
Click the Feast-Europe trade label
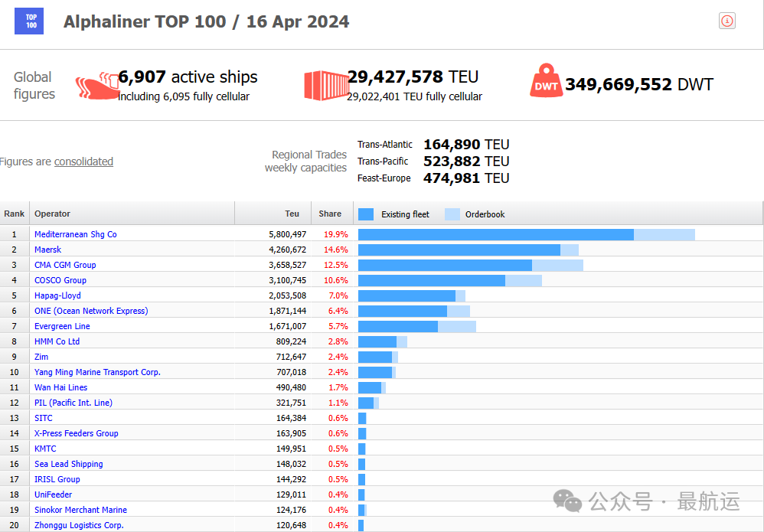click(384, 178)
